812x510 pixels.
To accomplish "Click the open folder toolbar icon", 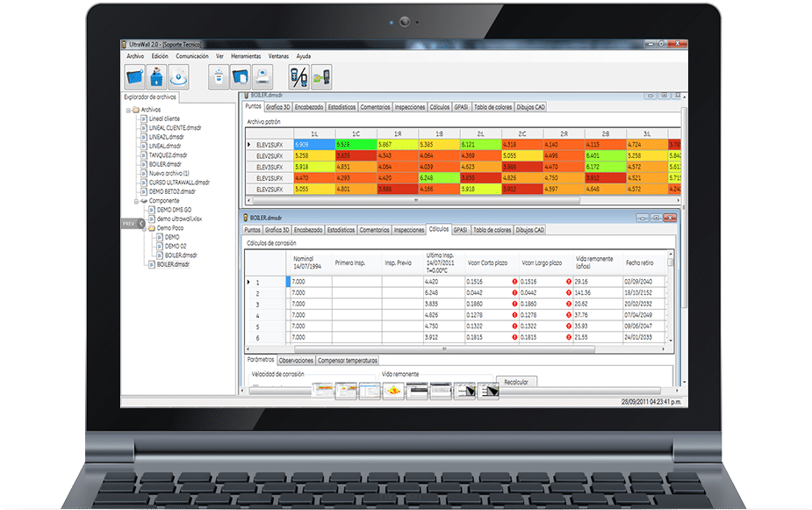I will 133,76.
